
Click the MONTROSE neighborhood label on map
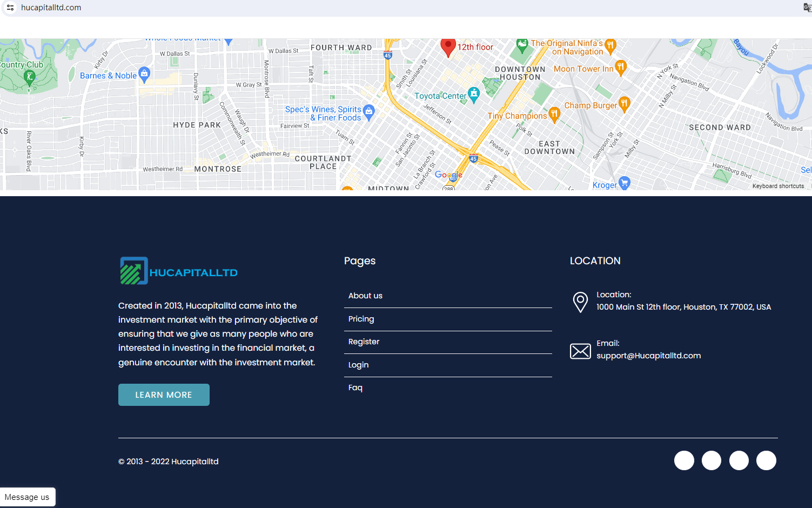[218, 169]
